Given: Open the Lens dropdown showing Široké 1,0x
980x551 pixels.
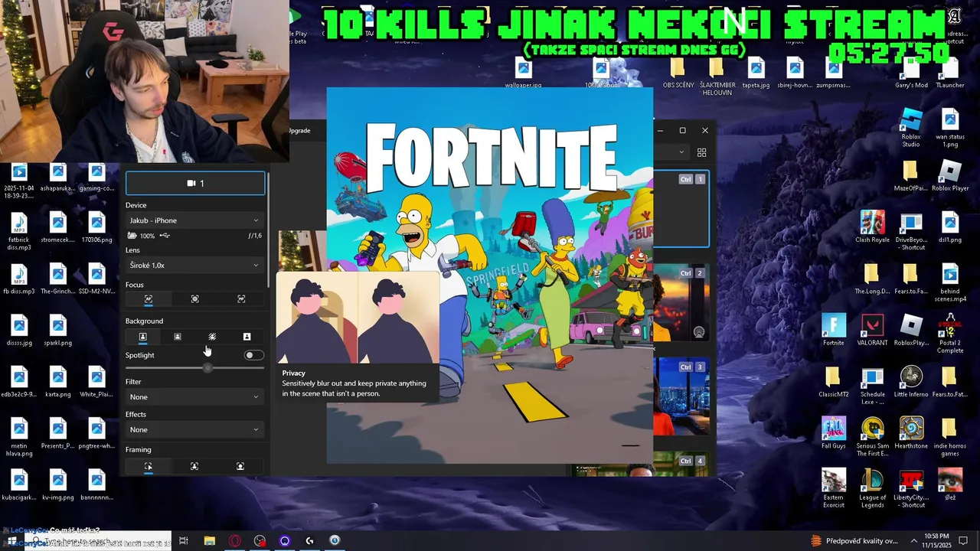Looking at the screenshot, I should (x=194, y=266).
